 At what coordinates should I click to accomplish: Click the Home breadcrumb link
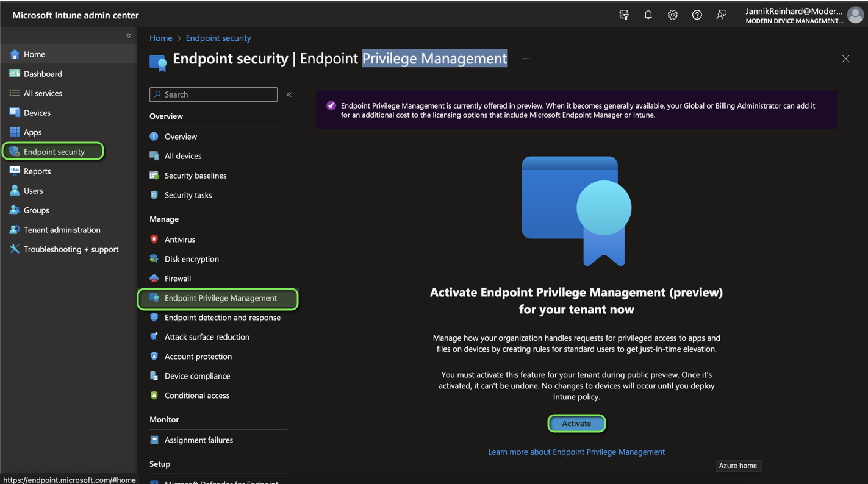[160, 38]
